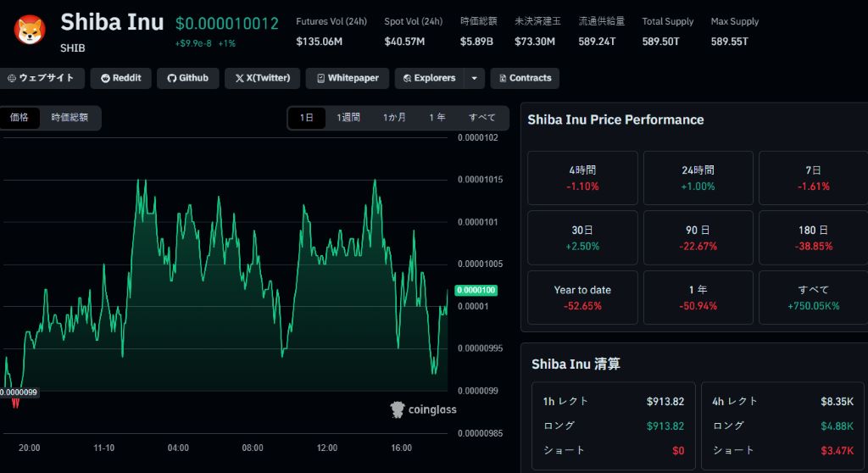Select the 1週間 time range
868x473 pixels.
click(x=348, y=118)
